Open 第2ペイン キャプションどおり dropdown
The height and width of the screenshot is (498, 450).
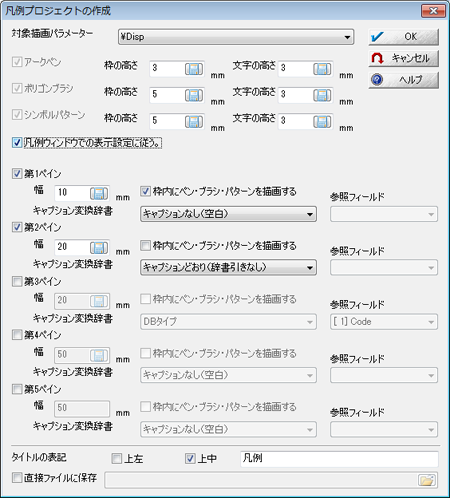tap(228, 268)
